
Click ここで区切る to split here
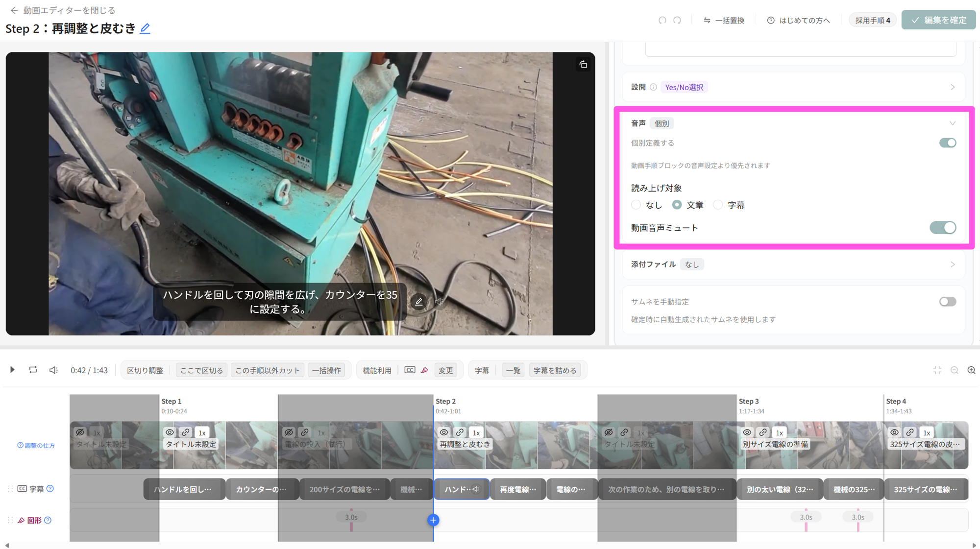pos(201,370)
